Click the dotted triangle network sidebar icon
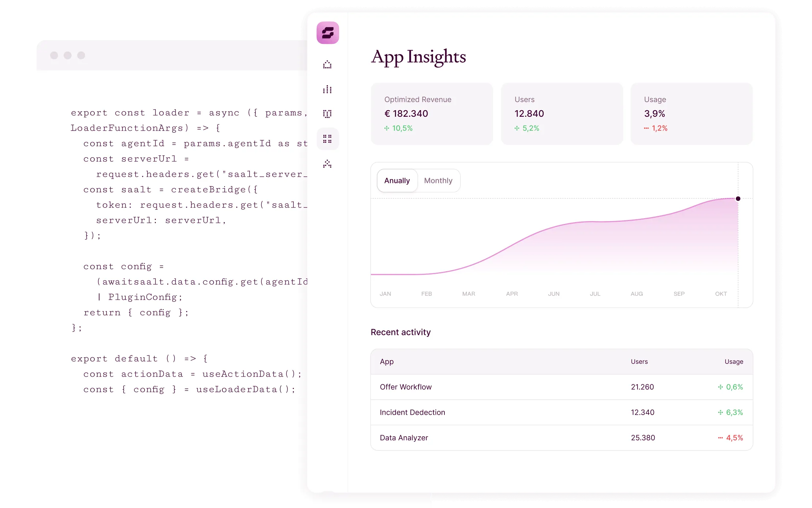Image resolution: width=812 pixels, height=508 pixels. 327,164
